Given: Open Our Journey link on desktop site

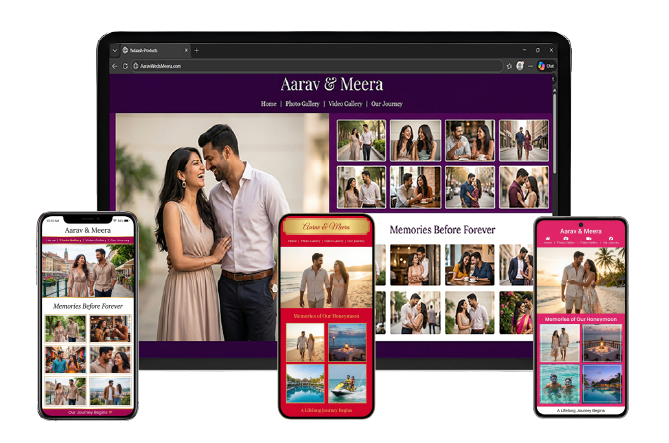Looking at the screenshot, I should tap(387, 104).
